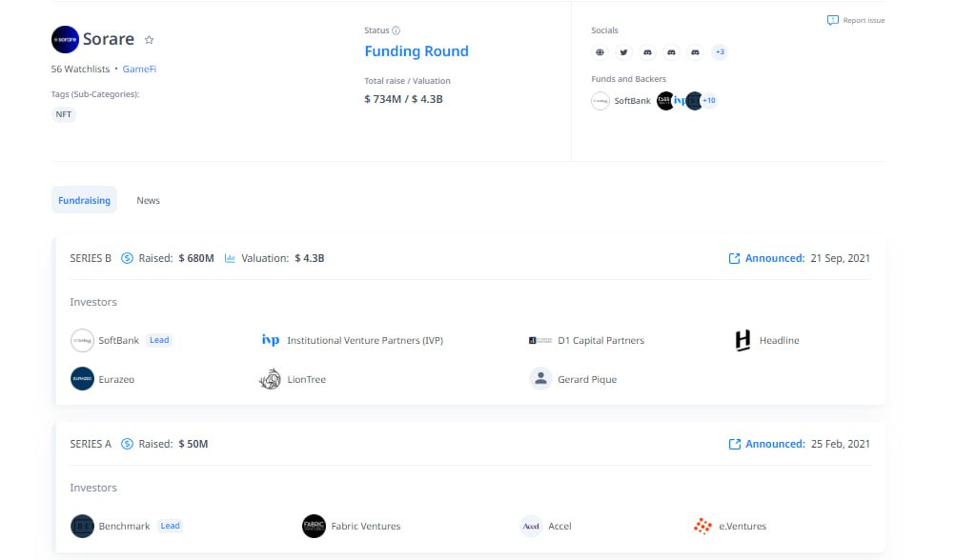
Task: Open Sorare website via globe icon
Action: (600, 52)
